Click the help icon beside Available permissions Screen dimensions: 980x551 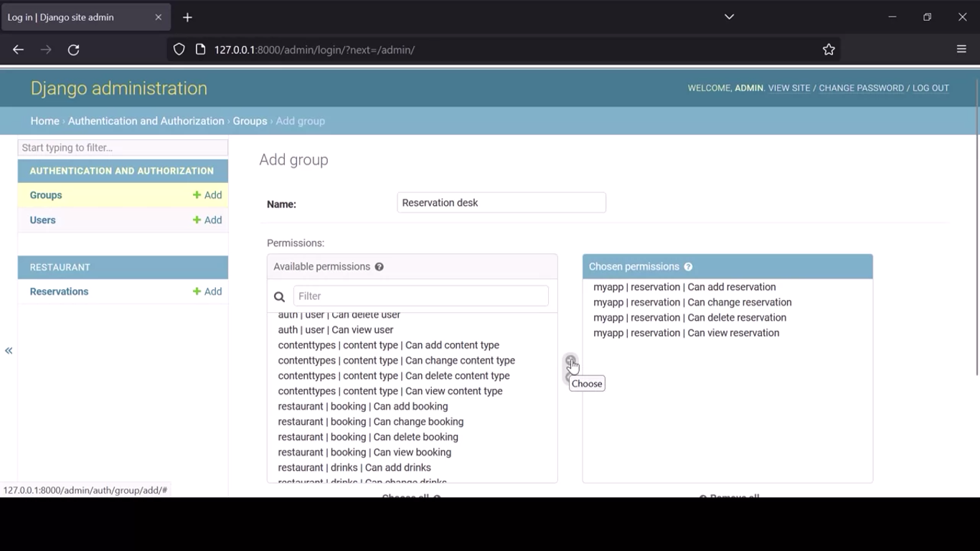379,267
